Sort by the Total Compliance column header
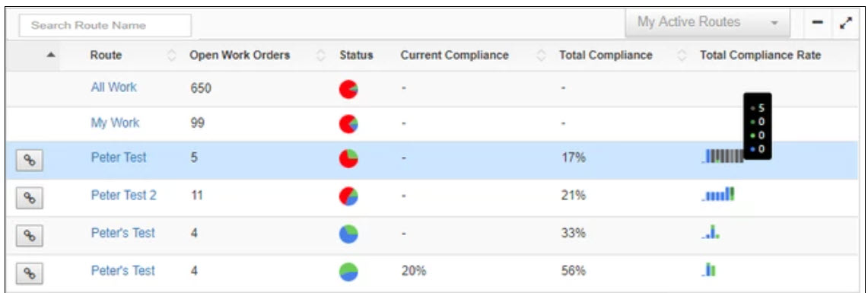 (x=606, y=56)
